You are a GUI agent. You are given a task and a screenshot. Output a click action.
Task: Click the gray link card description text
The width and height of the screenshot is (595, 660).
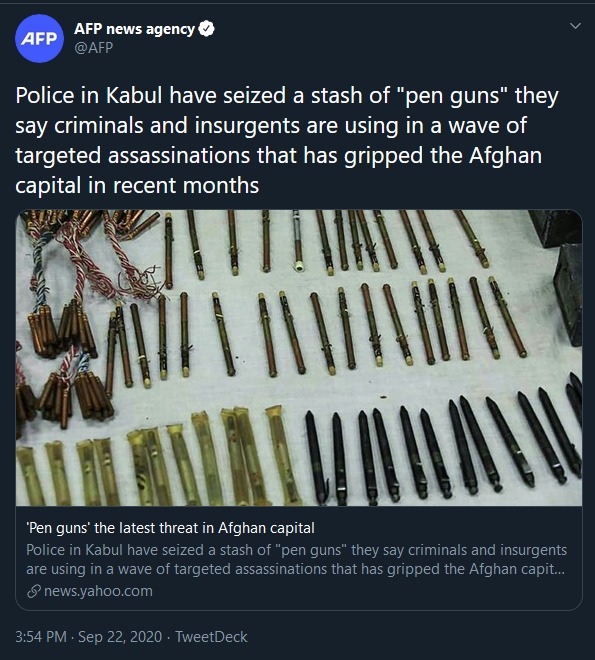[296, 559]
